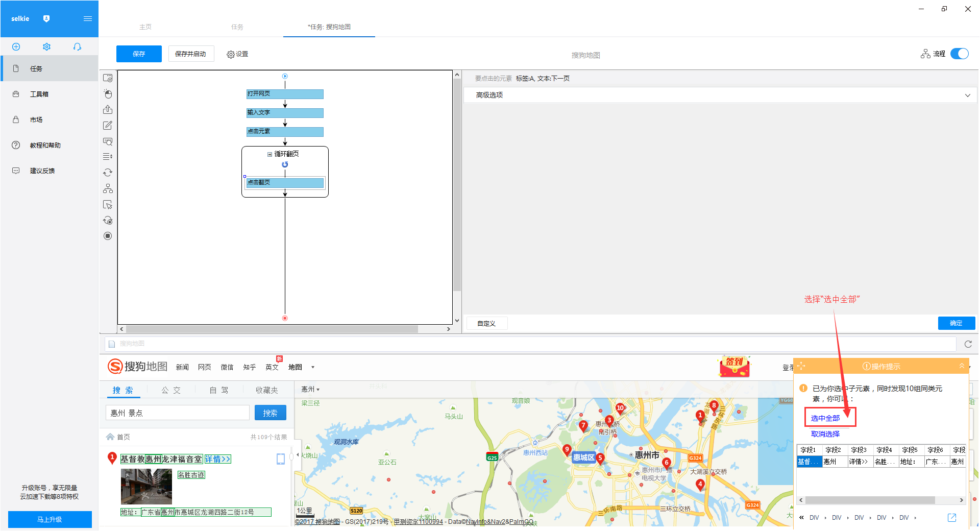Select the 公交 tab in Sogou Maps
Screen dimensions: 980x531
tap(171, 390)
